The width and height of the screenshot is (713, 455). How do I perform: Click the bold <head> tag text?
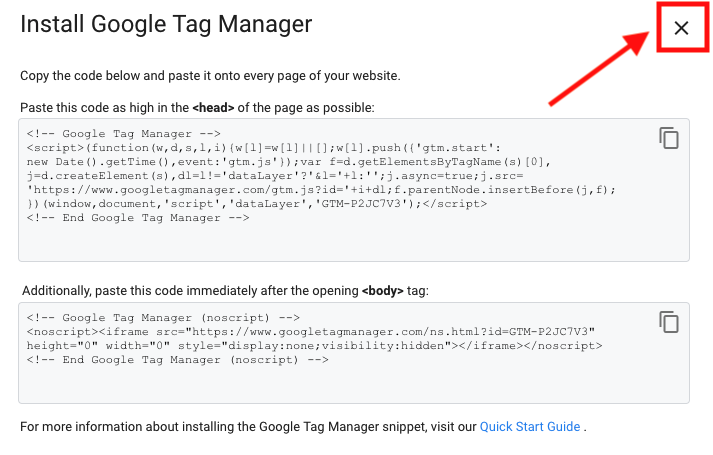pyautogui.click(x=213, y=108)
